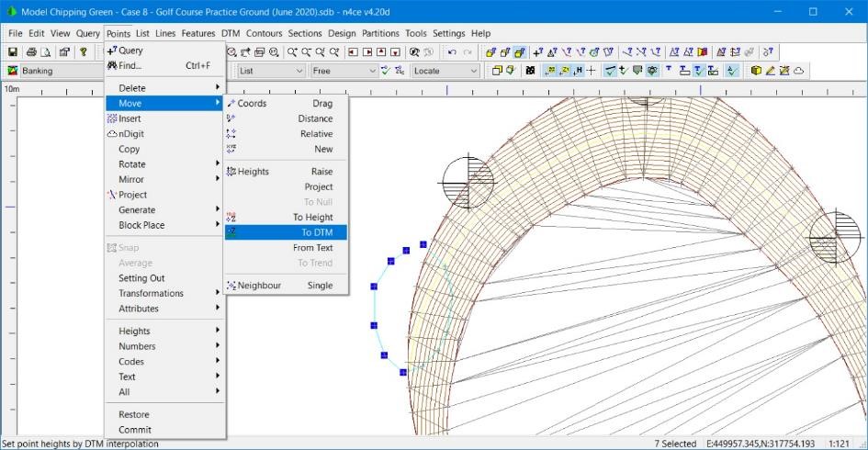This screenshot has width=868, height=450.
Task: Click the properties icon next to print preview
Action: (x=65, y=52)
